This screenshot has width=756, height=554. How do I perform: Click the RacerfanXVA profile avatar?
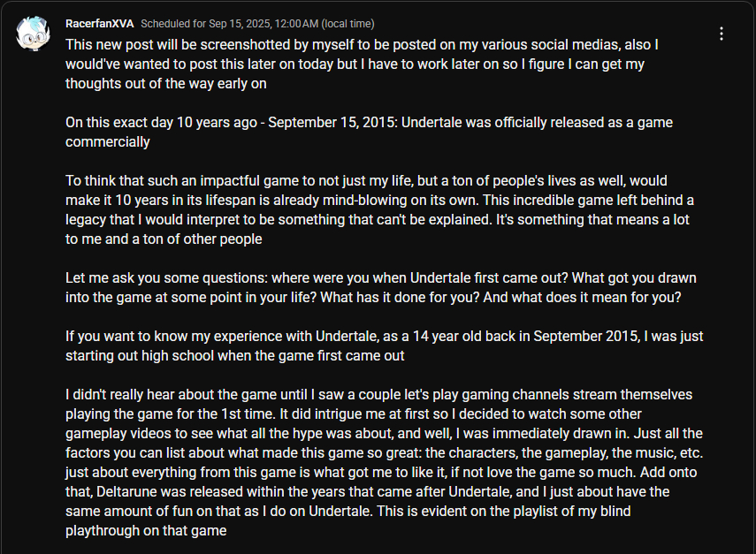[34, 34]
